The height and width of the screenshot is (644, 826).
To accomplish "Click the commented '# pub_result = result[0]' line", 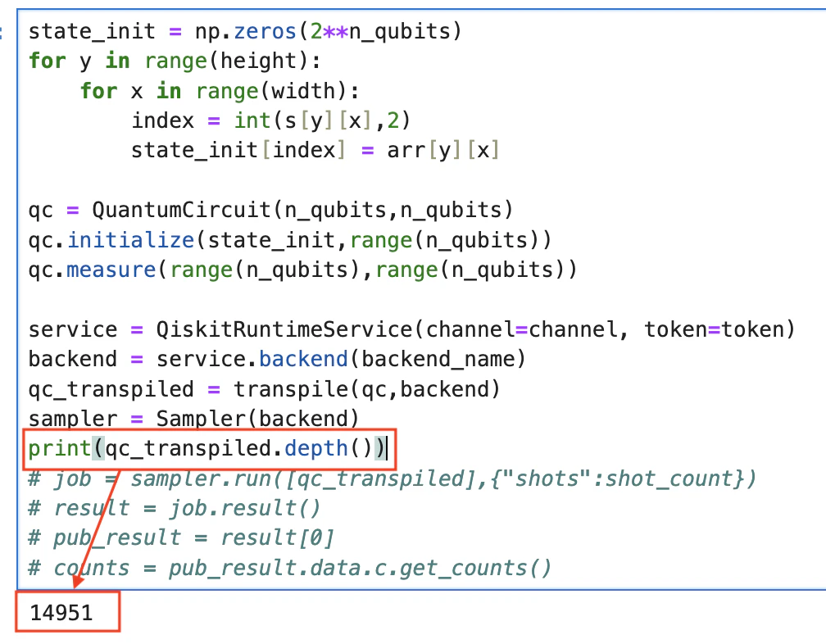I will point(180,538).
